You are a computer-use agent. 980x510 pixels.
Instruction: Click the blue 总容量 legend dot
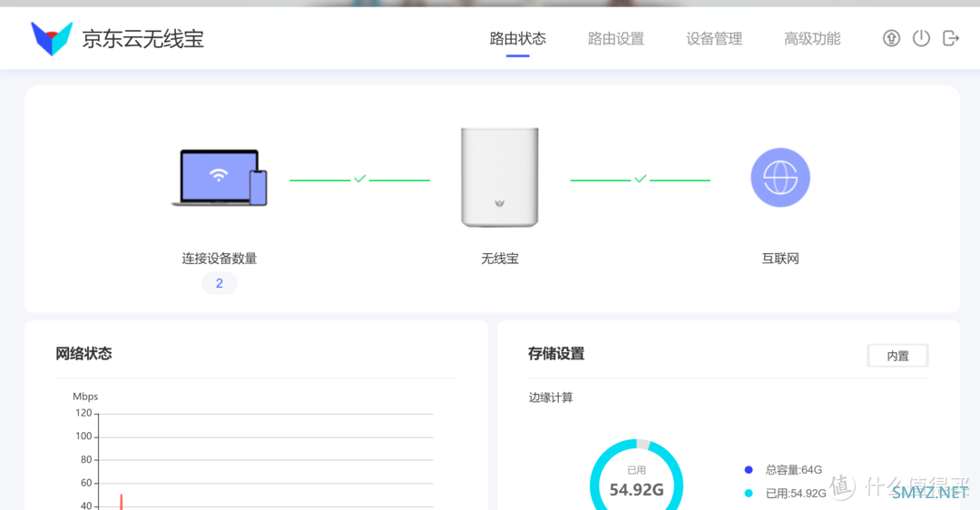click(749, 470)
